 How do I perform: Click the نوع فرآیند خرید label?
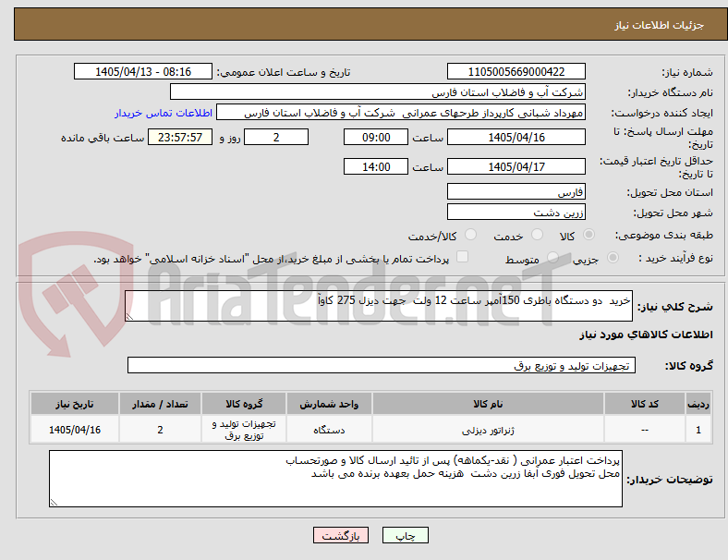coord(676,258)
